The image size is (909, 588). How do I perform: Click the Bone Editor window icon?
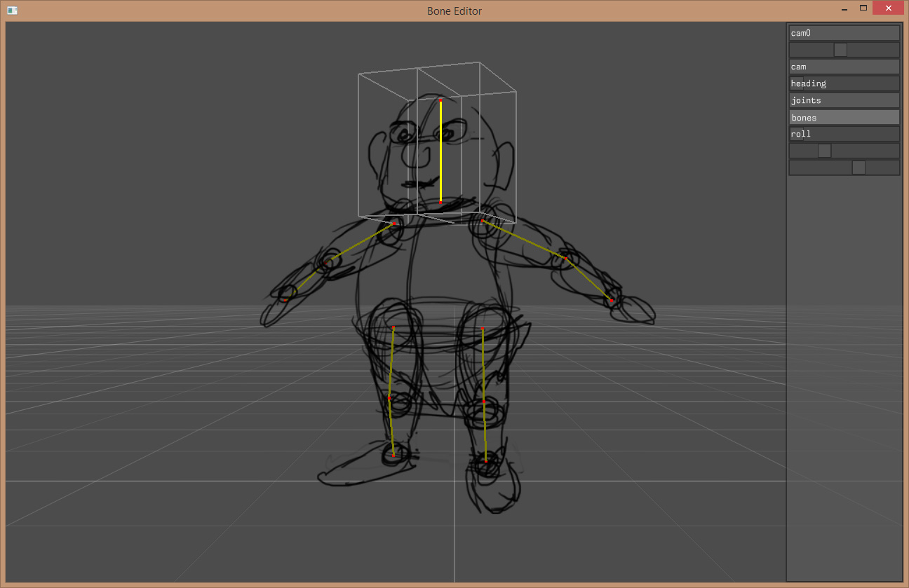[12, 11]
